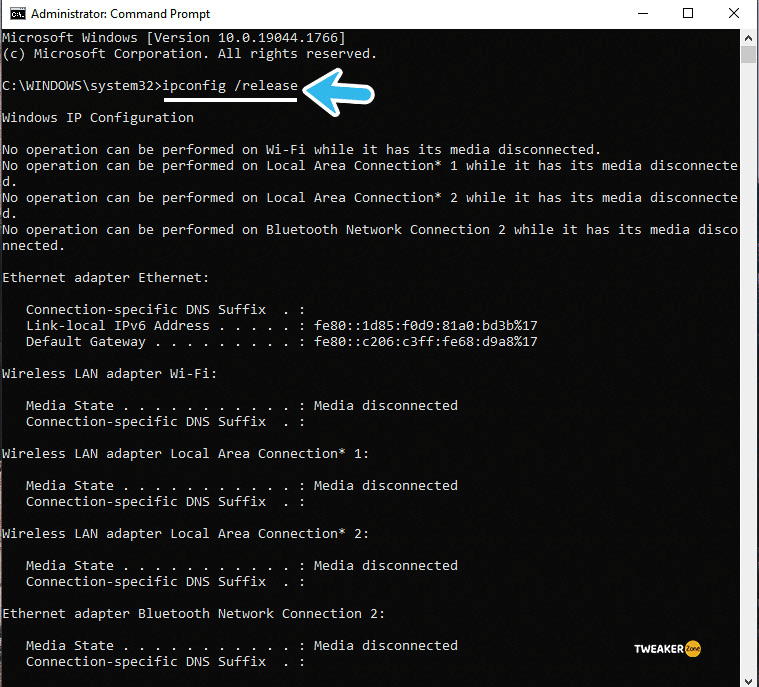Click the scrollbar up arrow
This screenshot has width=759, height=687.
[x=748, y=38]
